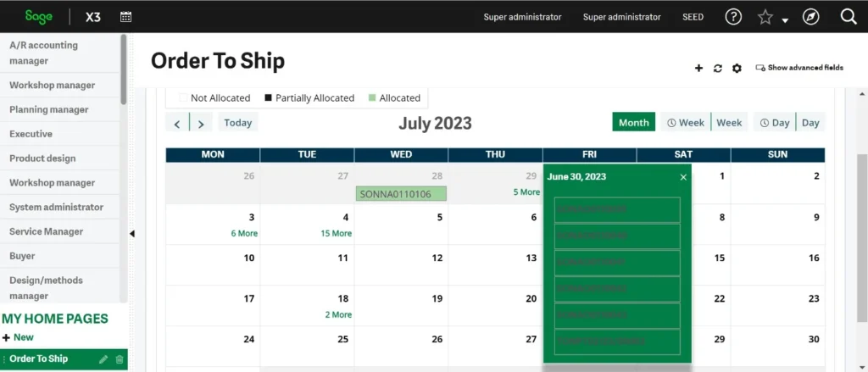The image size is (868, 372).
Task: Click the SUN column header
Action: (x=778, y=154)
